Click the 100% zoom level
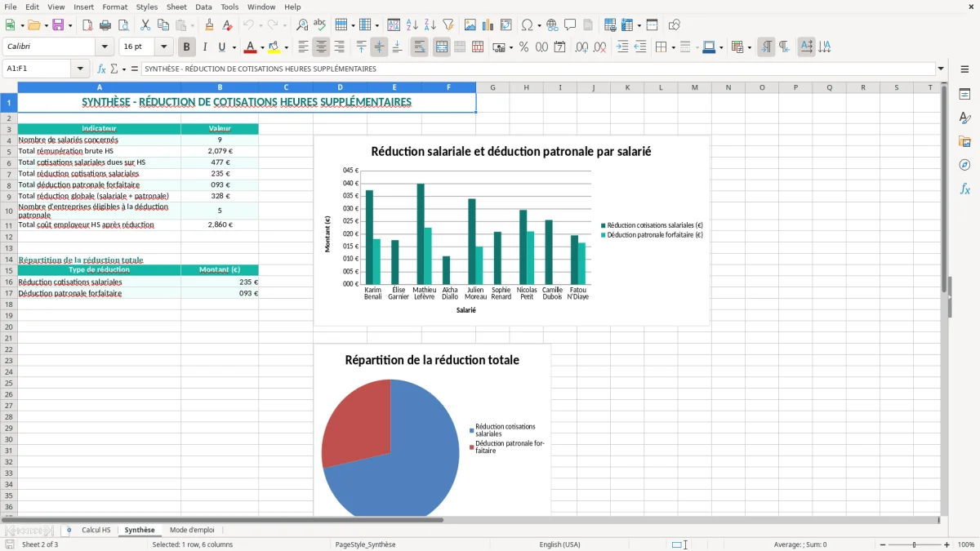 coord(966,544)
